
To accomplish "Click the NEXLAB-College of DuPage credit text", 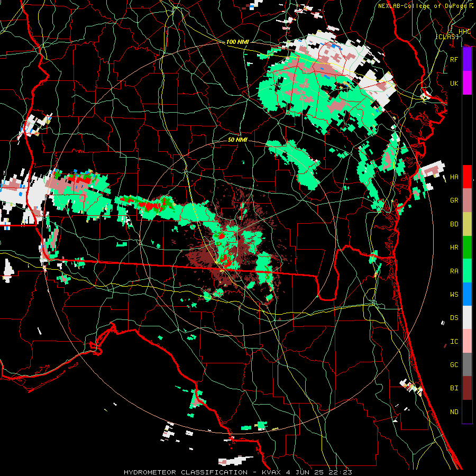I will coord(426,6).
